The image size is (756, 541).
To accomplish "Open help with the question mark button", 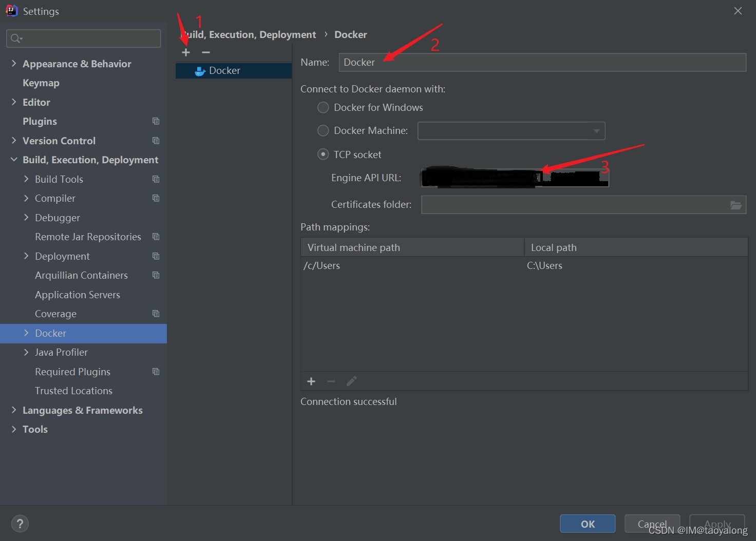I will click(x=20, y=524).
